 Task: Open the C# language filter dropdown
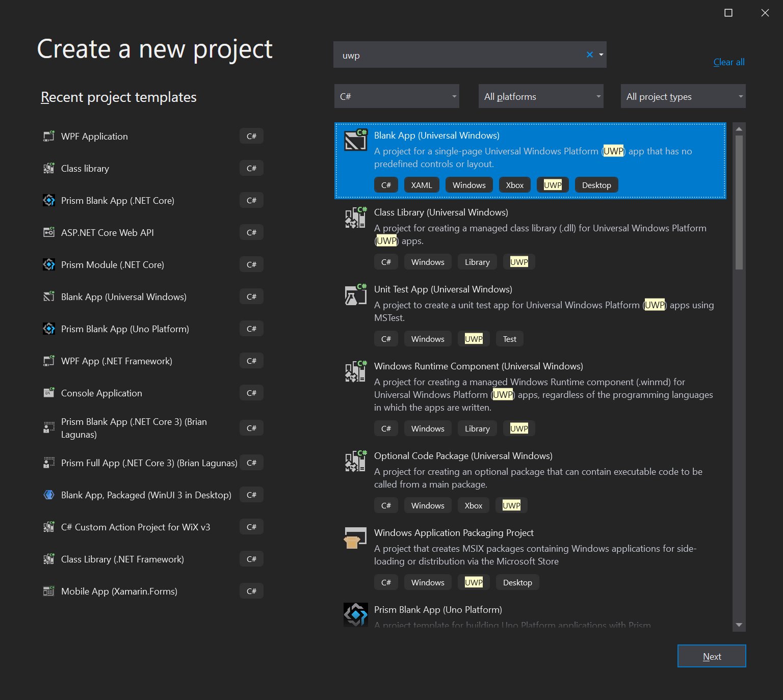click(x=397, y=96)
